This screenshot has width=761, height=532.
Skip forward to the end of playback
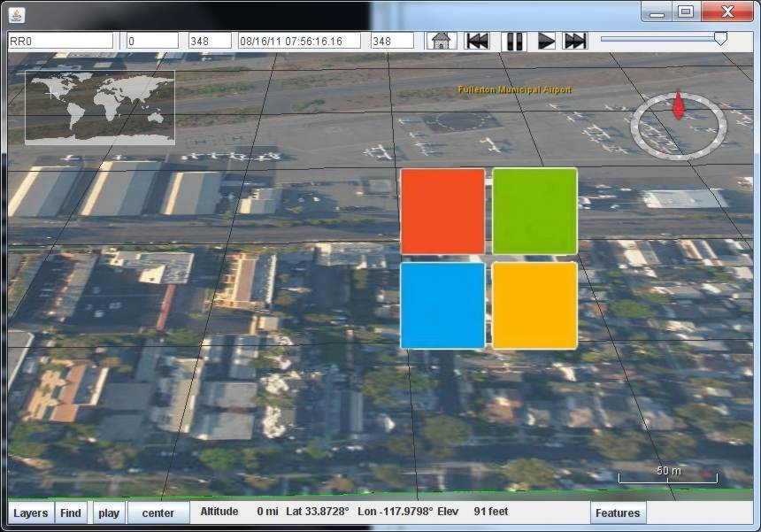pos(574,41)
